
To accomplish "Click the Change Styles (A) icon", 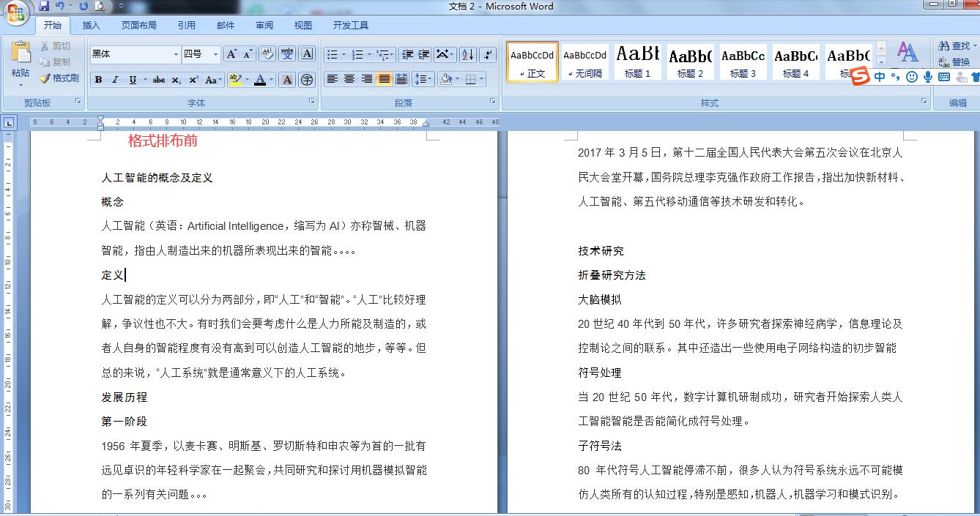I will click(907, 53).
